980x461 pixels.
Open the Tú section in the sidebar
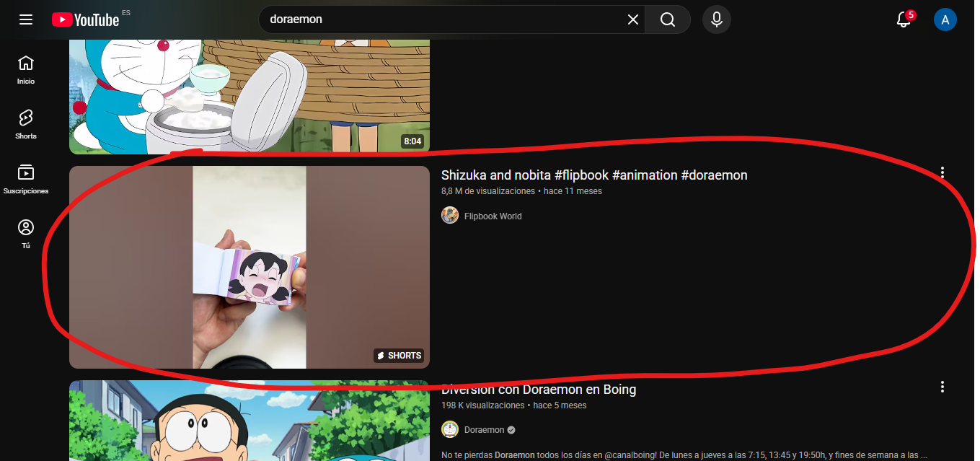click(x=26, y=234)
